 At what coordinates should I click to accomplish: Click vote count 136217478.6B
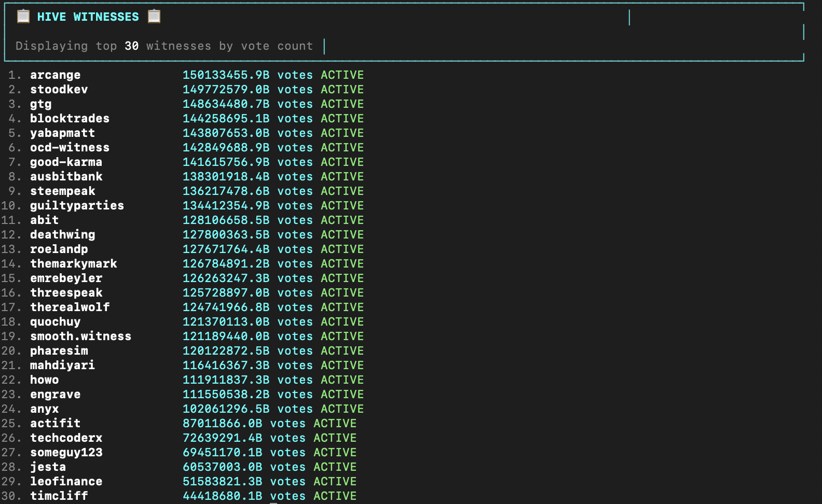(226, 191)
